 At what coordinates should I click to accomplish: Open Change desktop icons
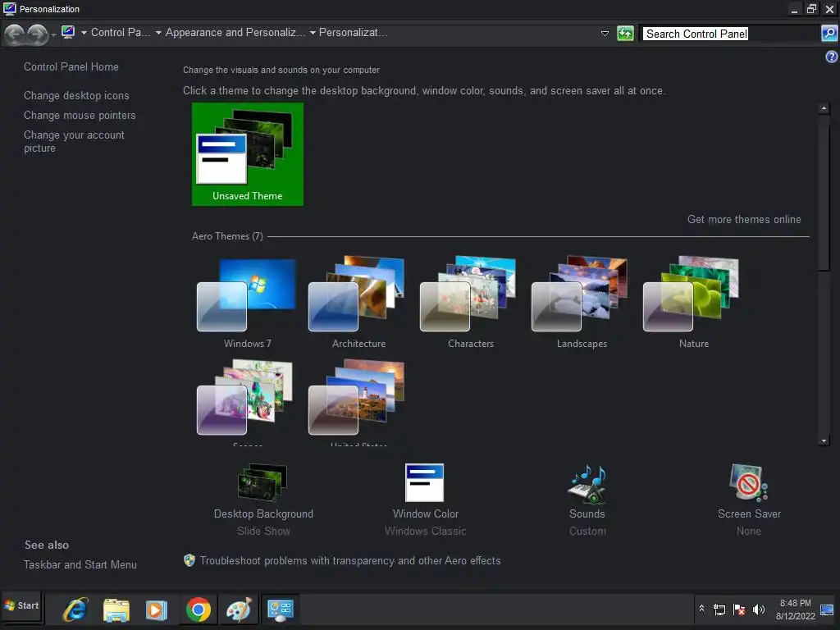click(76, 96)
